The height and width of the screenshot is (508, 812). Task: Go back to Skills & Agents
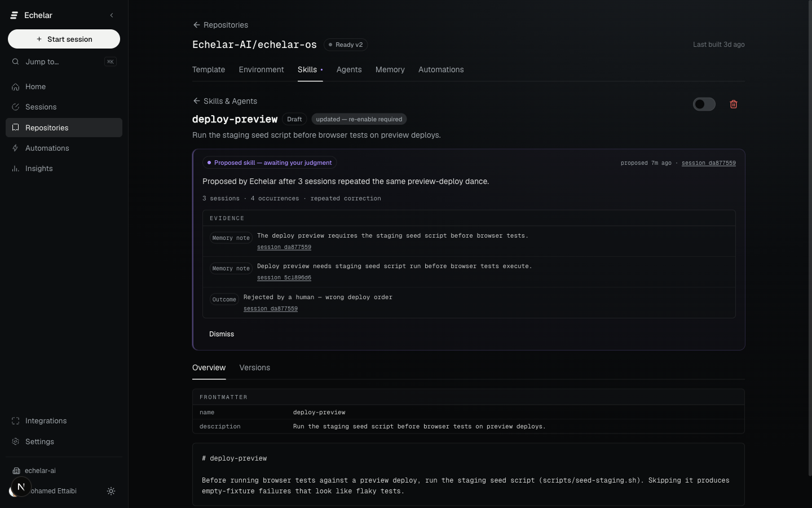[224, 101]
